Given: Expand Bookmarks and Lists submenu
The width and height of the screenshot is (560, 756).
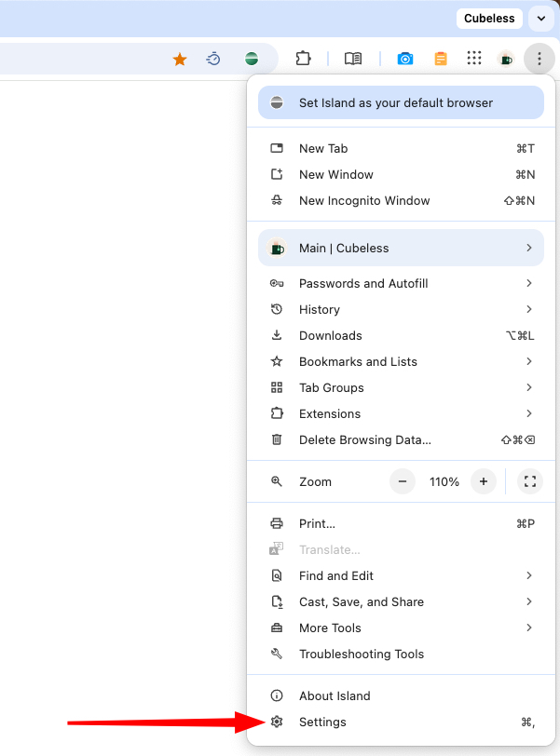Looking at the screenshot, I should tap(401, 361).
